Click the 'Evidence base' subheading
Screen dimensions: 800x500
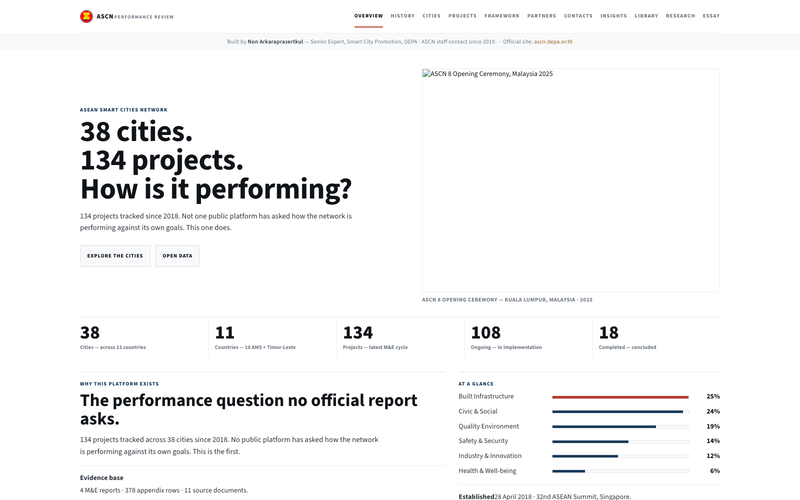click(x=102, y=478)
